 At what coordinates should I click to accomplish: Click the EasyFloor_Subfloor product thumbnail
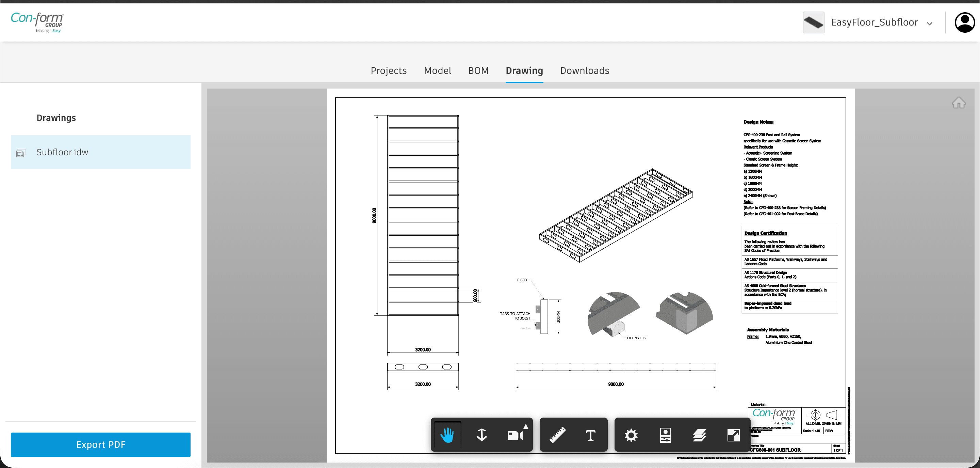tap(813, 22)
